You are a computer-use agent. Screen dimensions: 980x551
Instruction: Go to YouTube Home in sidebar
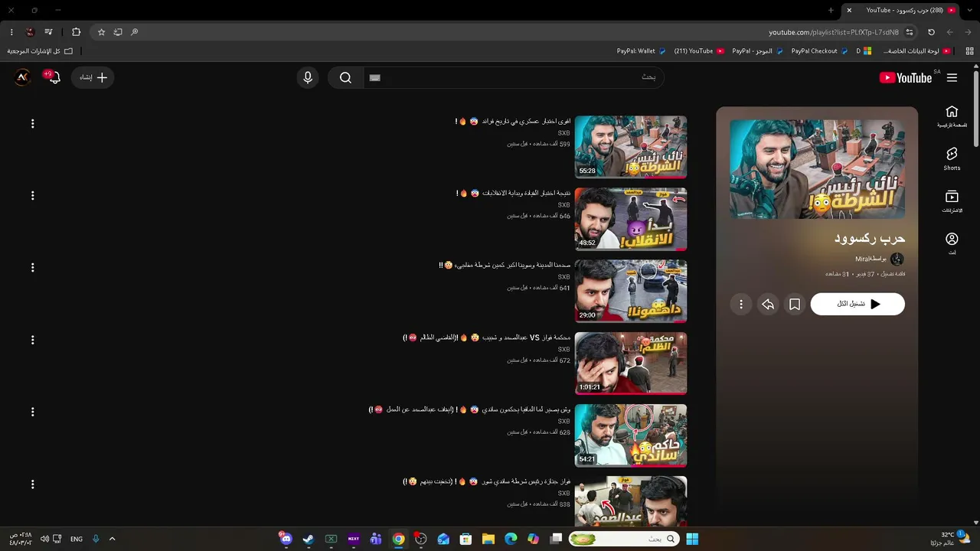952,116
